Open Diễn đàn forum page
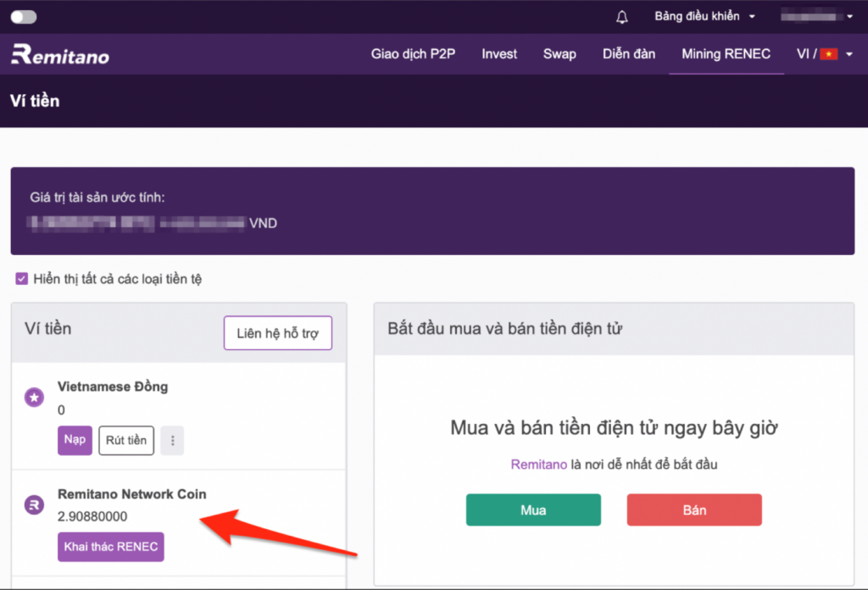The width and height of the screenshot is (868, 590). pyautogui.click(x=629, y=54)
